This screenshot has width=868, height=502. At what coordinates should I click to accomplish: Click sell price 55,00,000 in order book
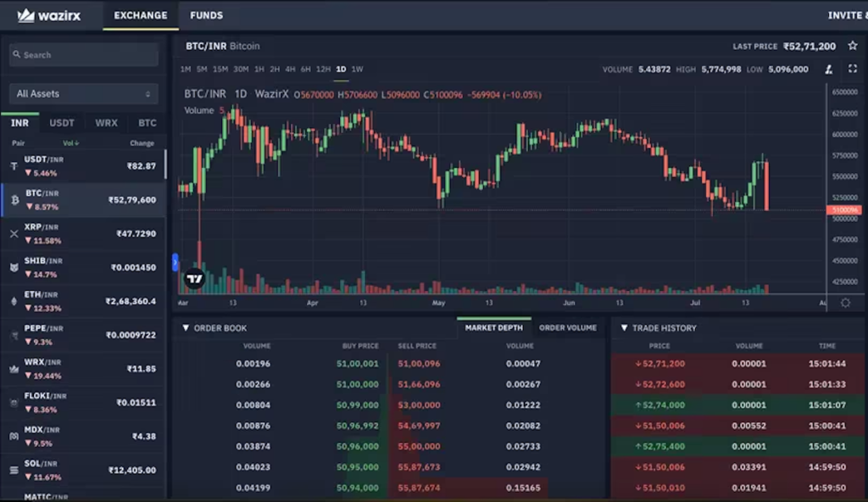pyautogui.click(x=419, y=447)
